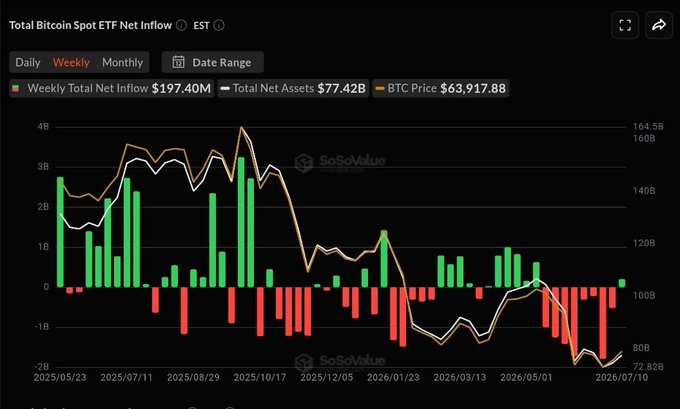Click the Total Bitcoin Spot ETF Net Inflow title

tap(91, 25)
